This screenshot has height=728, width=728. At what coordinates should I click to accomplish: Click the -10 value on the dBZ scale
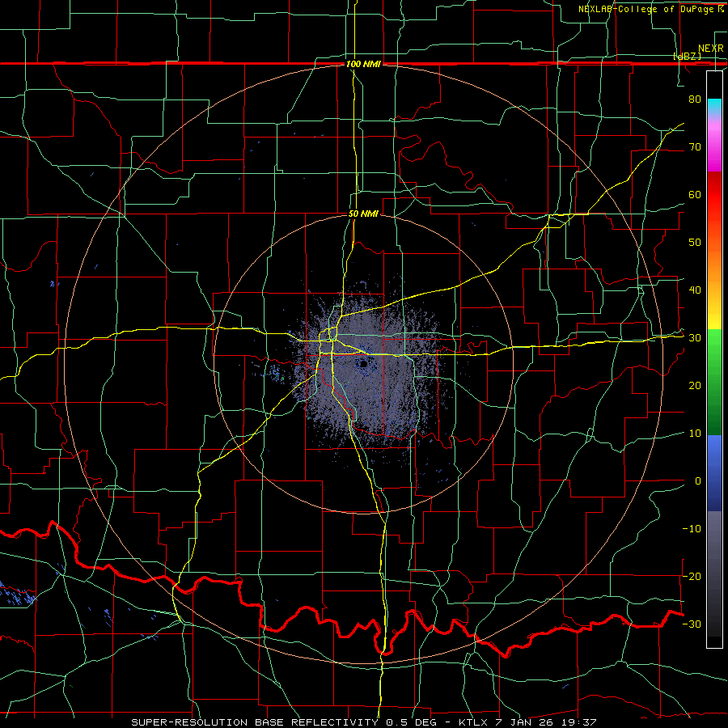[692, 529]
